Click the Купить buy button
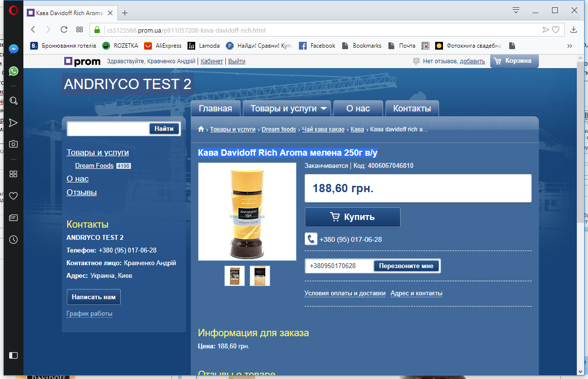588x379 pixels. click(x=352, y=217)
